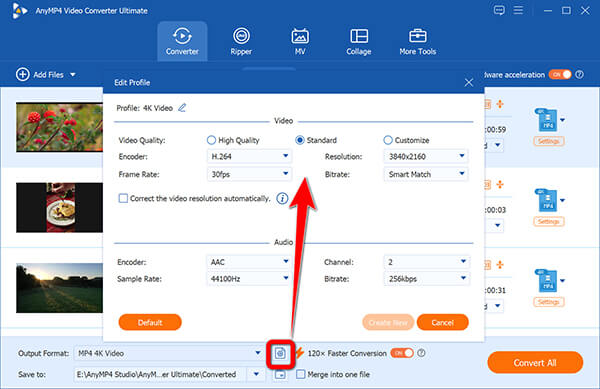
Task: Click the info icon beside resolution correction
Action: pos(282,198)
